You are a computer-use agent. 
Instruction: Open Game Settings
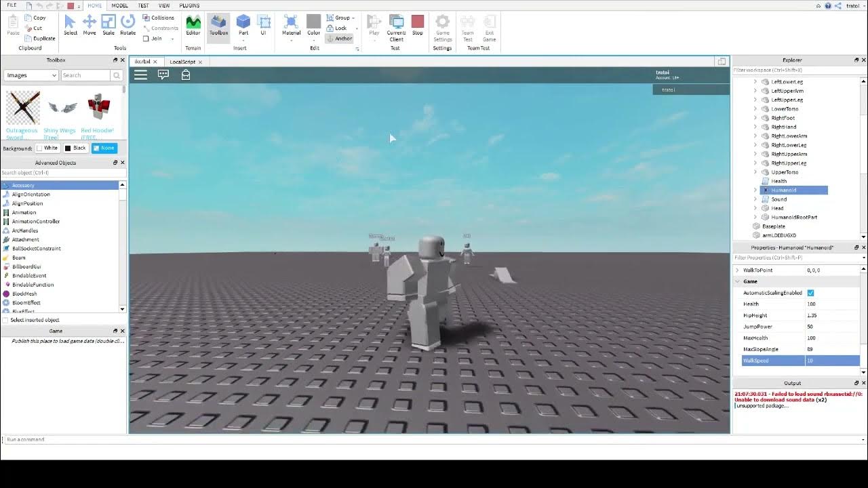[443, 27]
